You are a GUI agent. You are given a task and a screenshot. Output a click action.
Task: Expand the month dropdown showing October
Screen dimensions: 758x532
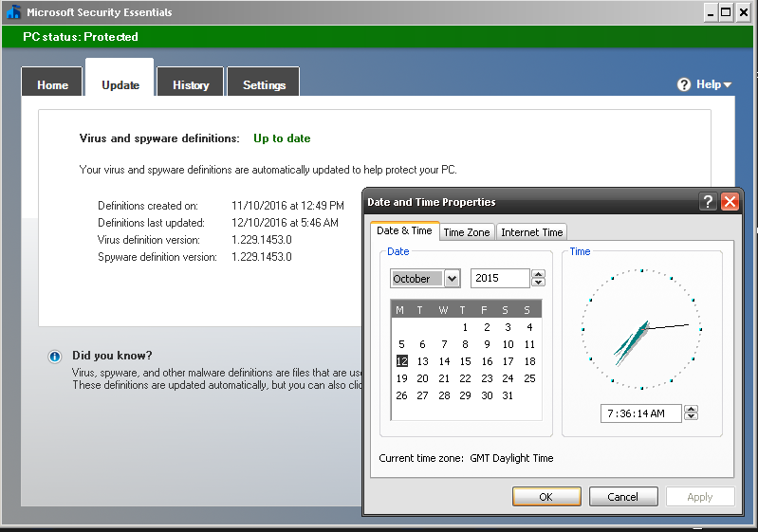[452, 278]
